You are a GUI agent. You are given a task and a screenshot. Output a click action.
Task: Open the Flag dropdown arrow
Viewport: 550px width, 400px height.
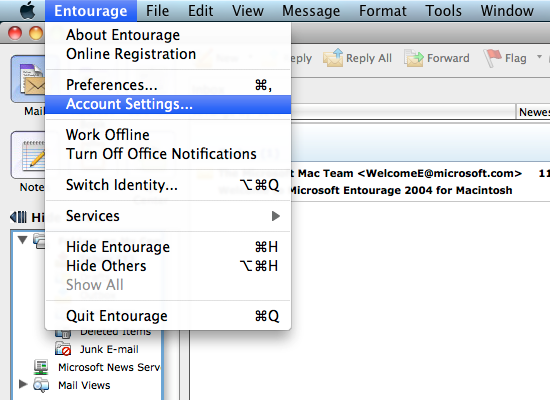coord(539,56)
